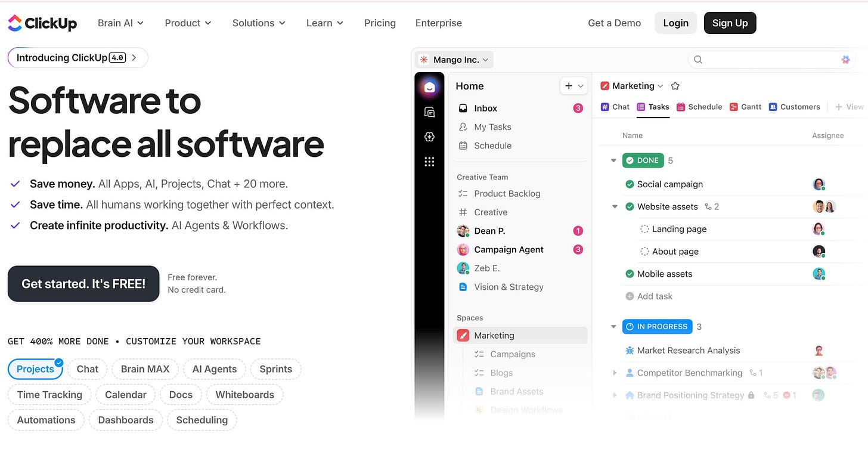Click the red Marketing space icon under Spaces
Screen dimensions: 868x455
pos(463,335)
